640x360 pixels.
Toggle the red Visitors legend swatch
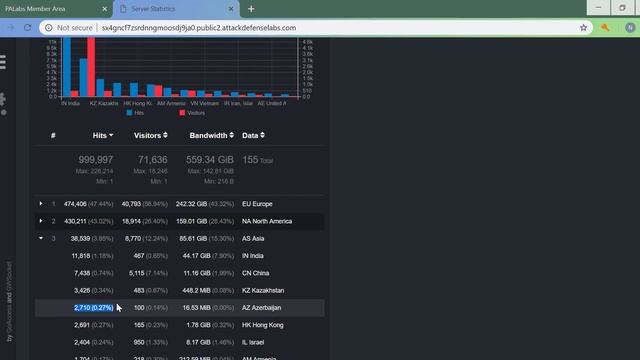(182, 113)
